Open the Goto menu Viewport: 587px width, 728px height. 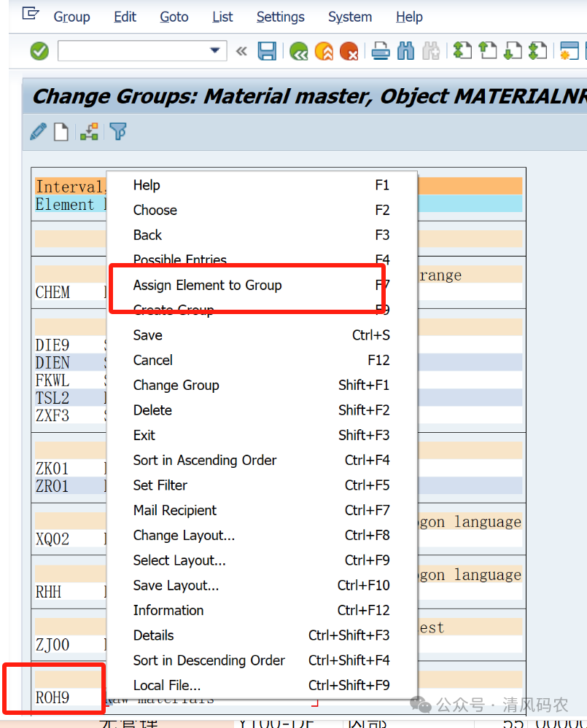(x=174, y=17)
